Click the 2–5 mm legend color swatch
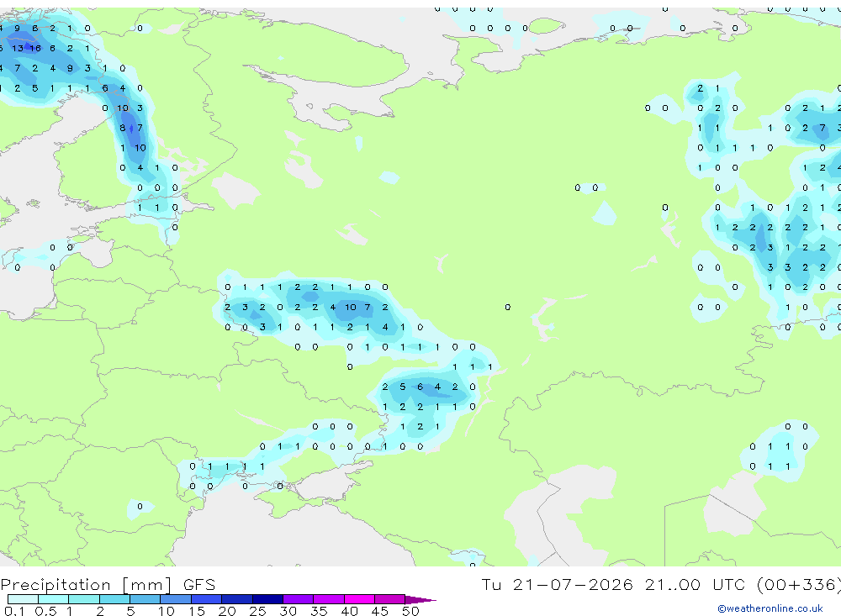The width and height of the screenshot is (841, 616). pyautogui.click(x=114, y=599)
